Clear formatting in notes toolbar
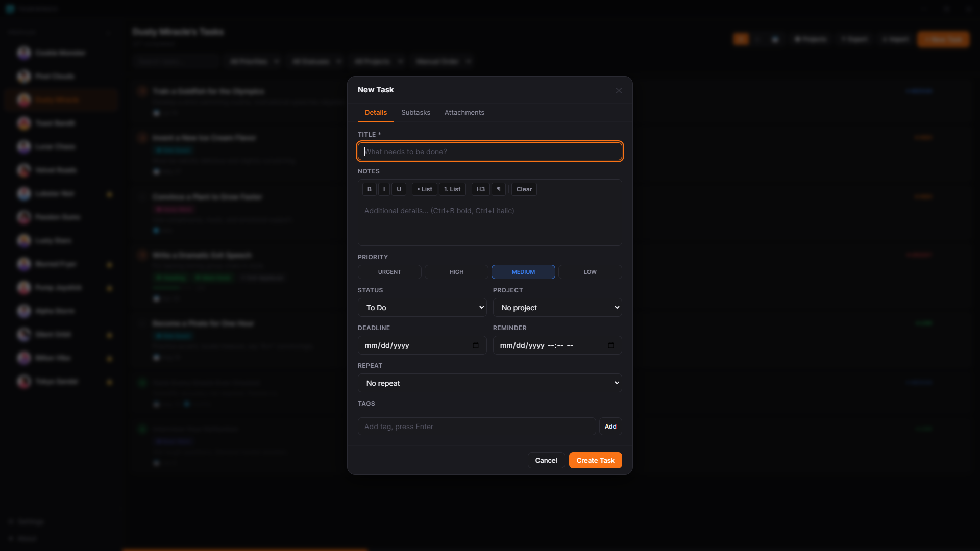The image size is (980, 551). 524,189
